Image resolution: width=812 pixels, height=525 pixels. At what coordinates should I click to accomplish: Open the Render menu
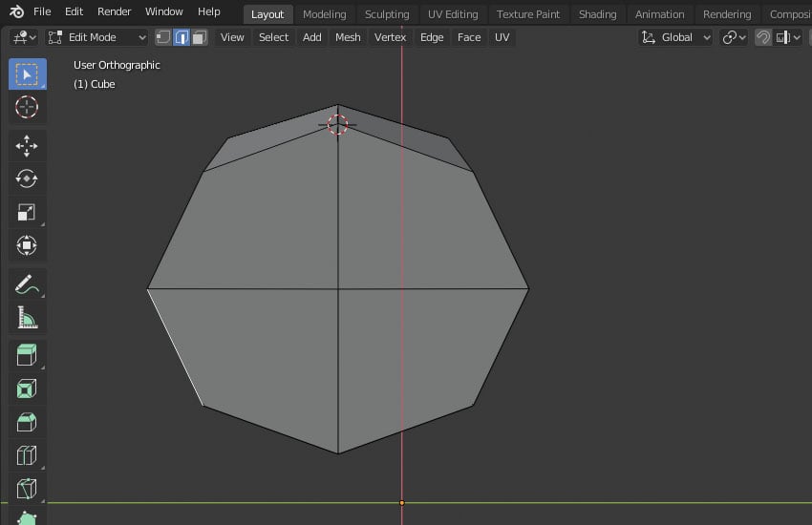click(115, 11)
